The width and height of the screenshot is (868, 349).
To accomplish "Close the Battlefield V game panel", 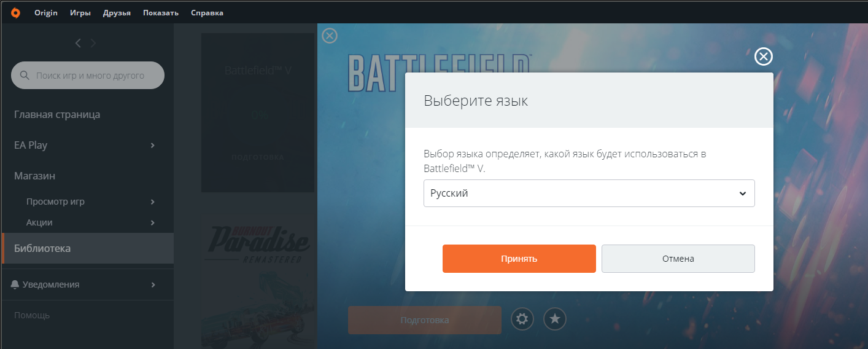I will (x=330, y=36).
